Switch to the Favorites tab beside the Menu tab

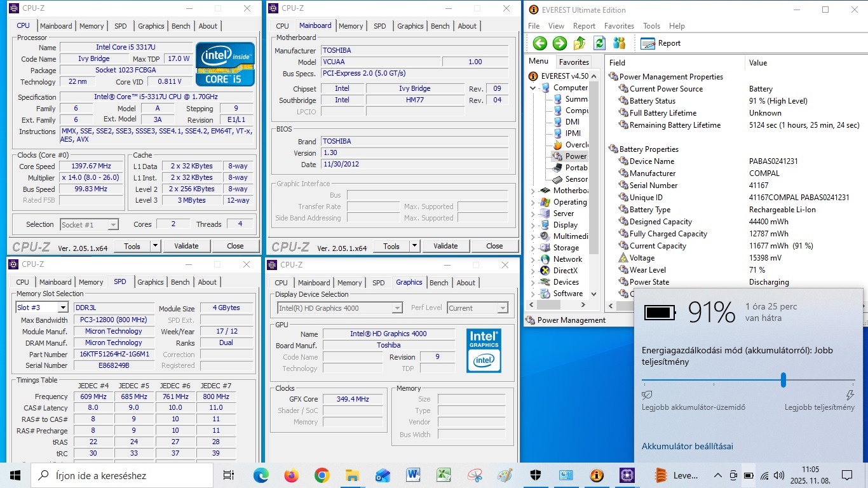tap(574, 62)
